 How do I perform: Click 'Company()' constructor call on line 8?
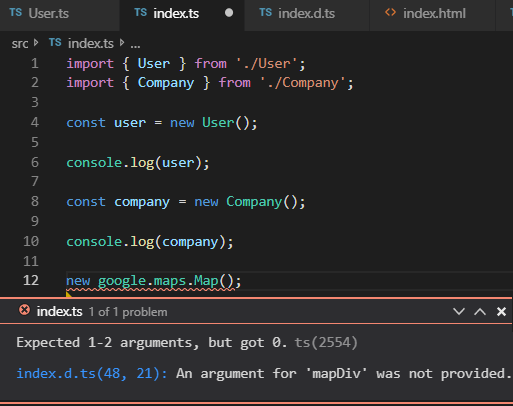[x=262, y=202]
